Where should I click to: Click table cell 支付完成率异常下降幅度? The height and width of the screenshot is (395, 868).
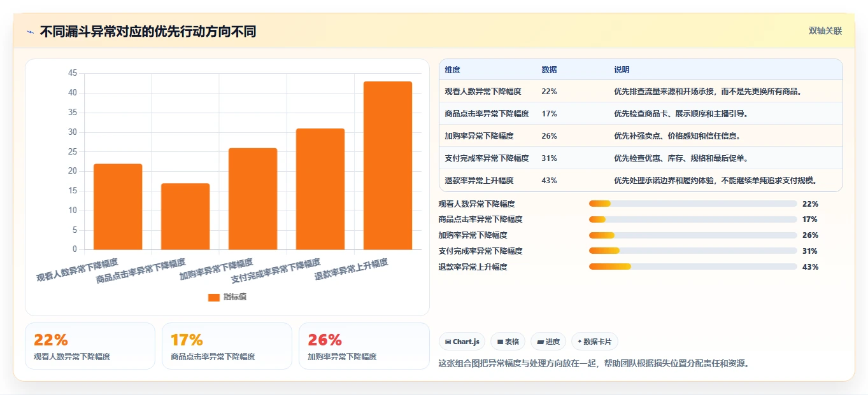[x=487, y=158]
